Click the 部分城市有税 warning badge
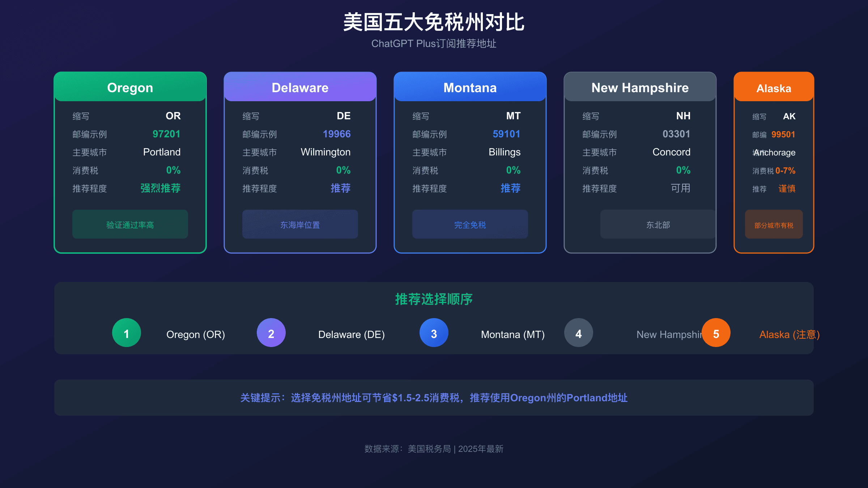 coord(774,225)
